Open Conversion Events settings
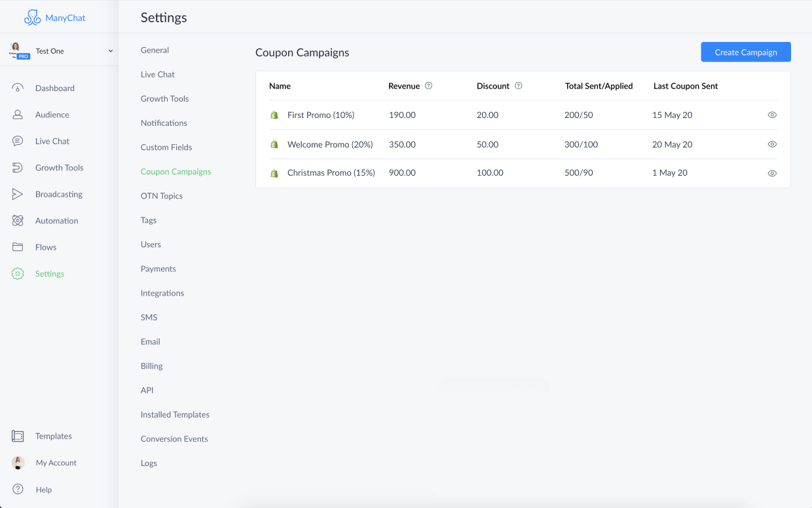The width and height of the screenshot is (812, 508). pos(174,439)
